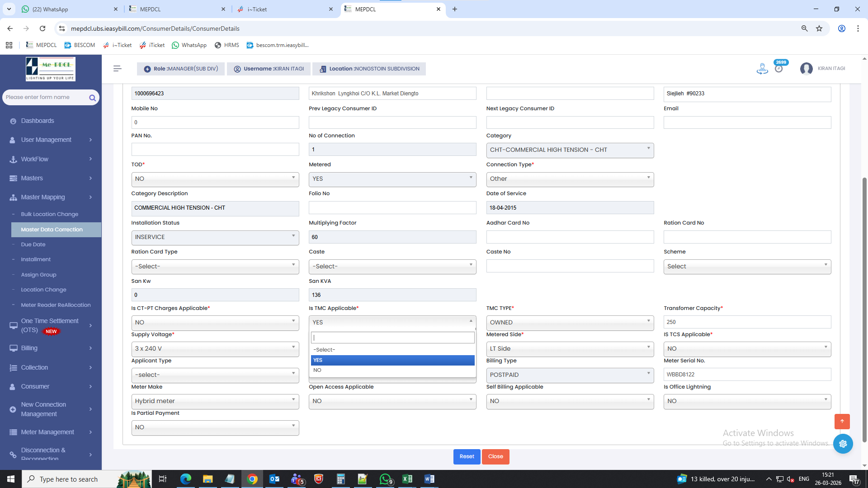Open the TMC TYPE dropdown
868x488 pixels.
570,322
